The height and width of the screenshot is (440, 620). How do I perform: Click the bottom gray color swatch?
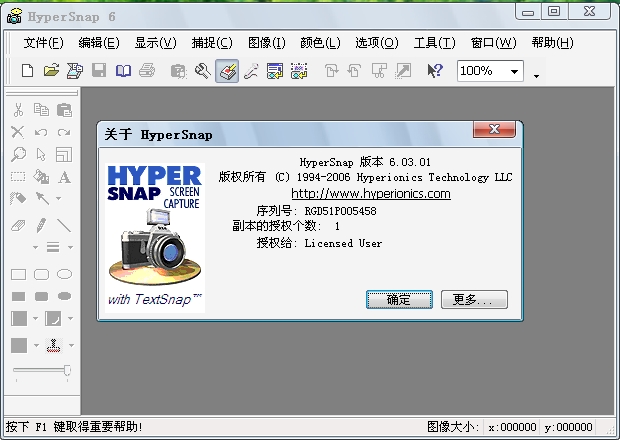coord(19,345)
